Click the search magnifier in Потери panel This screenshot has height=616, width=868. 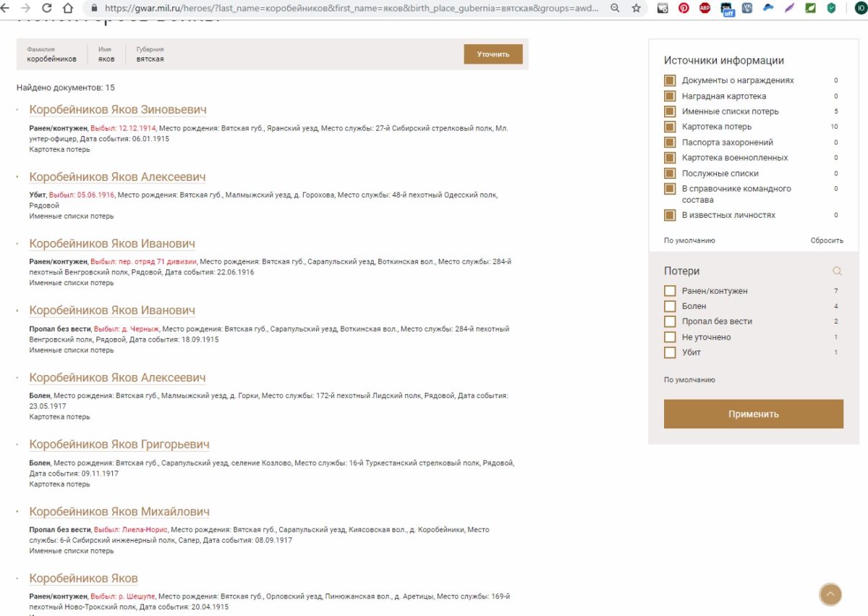(837, 271)
